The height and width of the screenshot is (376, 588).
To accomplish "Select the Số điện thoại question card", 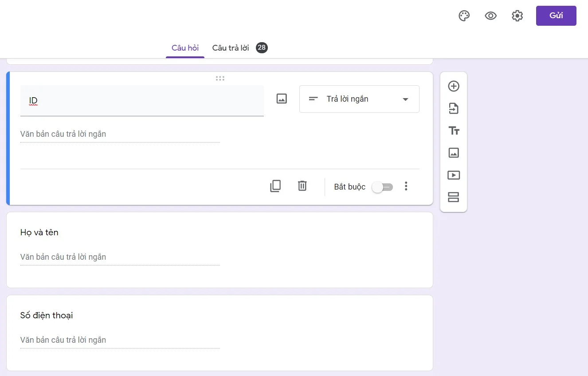I will point(220,333).
